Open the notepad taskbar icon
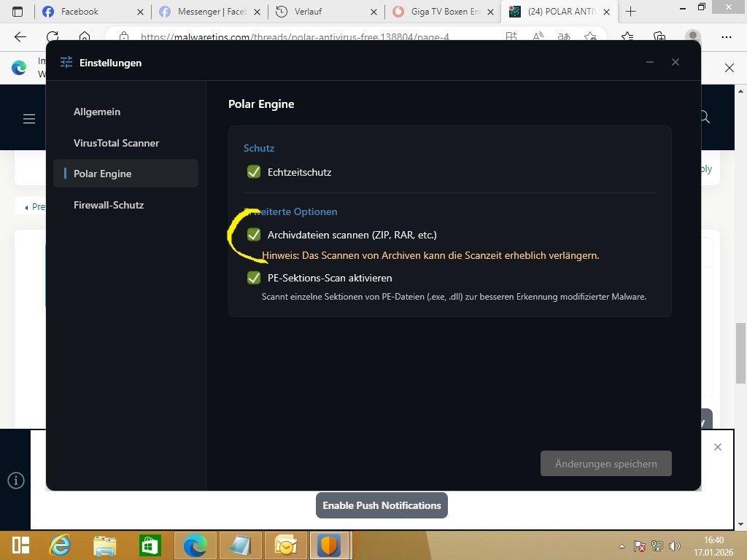747x560 pixels. 240,545
